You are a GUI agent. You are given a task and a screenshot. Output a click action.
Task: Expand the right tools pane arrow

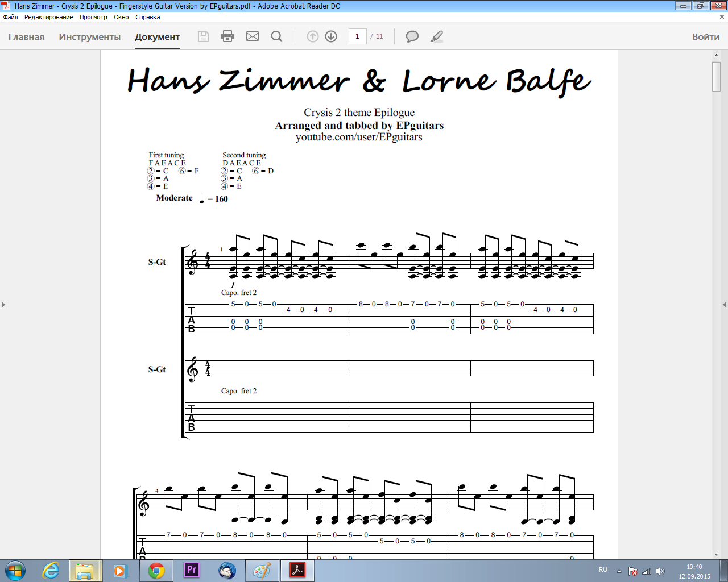(x=725, y=305)
